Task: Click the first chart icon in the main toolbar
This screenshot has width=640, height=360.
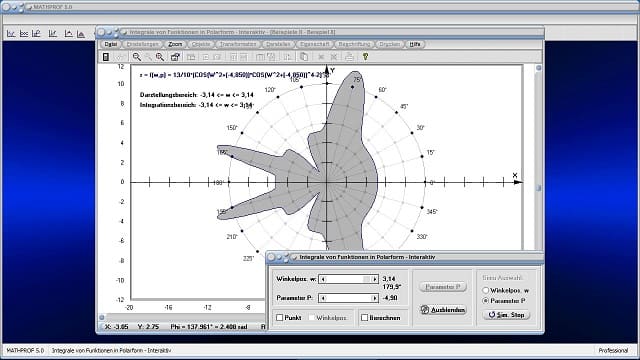Action: click(x=11, y=33)
